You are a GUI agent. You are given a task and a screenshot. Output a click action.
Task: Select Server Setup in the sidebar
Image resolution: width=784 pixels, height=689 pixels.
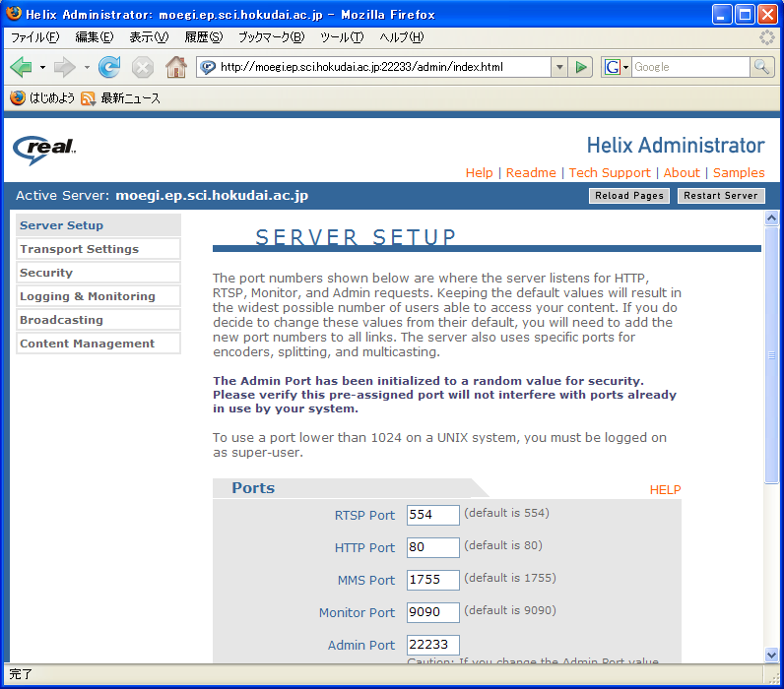[x=98, y=225]
